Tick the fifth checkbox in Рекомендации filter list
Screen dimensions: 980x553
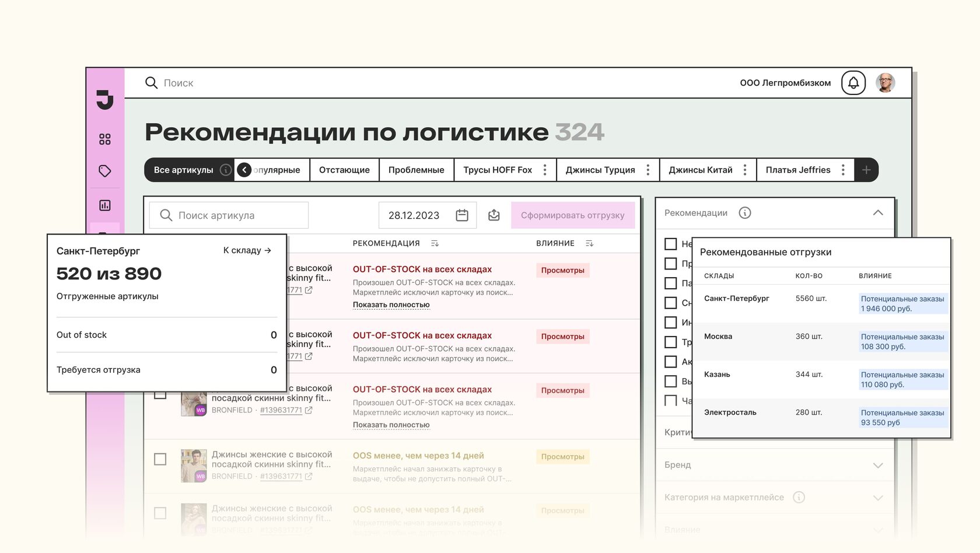671,322
